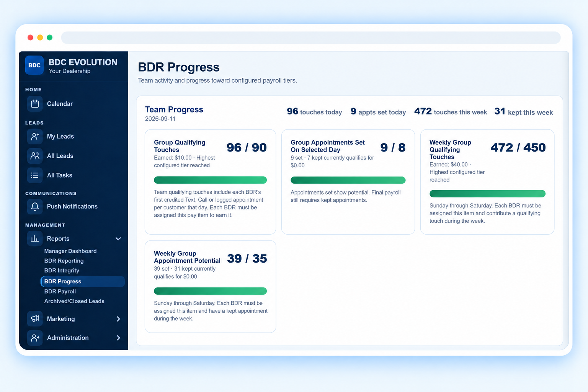
Task: Click the "96 / 90" value
Action: click(247, 147)
